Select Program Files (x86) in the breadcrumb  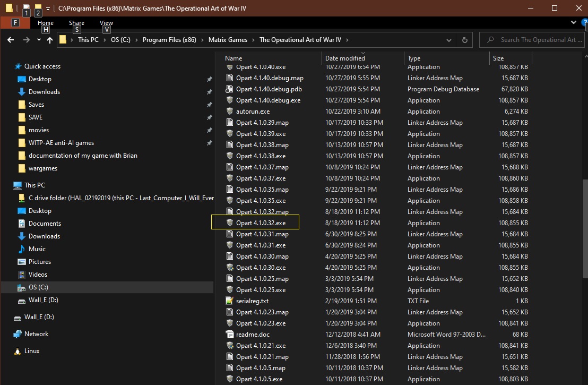169,40
